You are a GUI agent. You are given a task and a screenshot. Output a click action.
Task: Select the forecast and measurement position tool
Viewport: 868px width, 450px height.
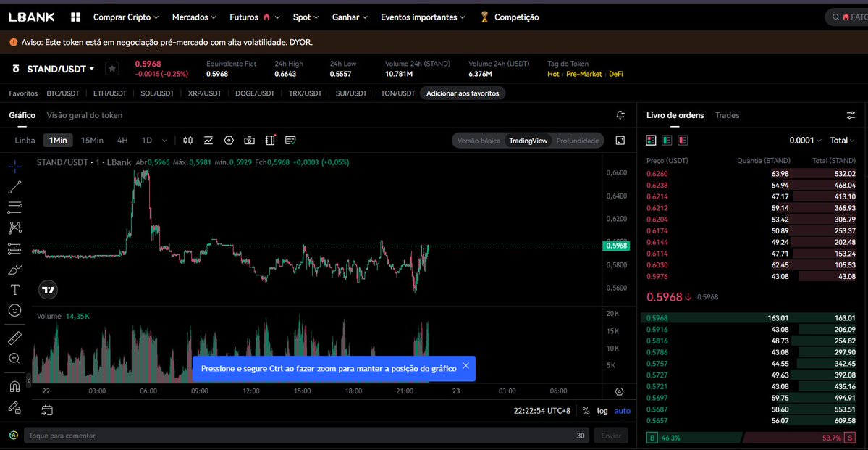pyautogui.click(x=15, y=249)
